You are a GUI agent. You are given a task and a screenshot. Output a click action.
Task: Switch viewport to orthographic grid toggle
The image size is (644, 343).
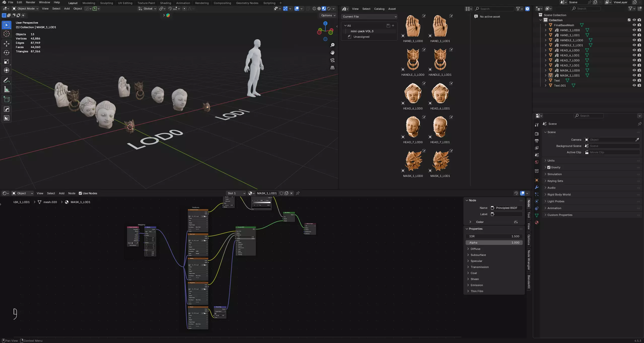pyautogui.click(x=332, y=68)
